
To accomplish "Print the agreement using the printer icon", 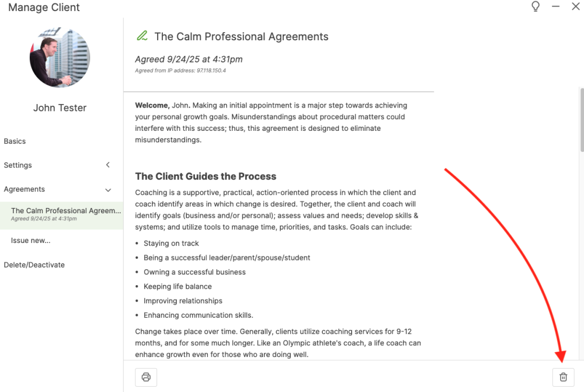I will point(146,377).
